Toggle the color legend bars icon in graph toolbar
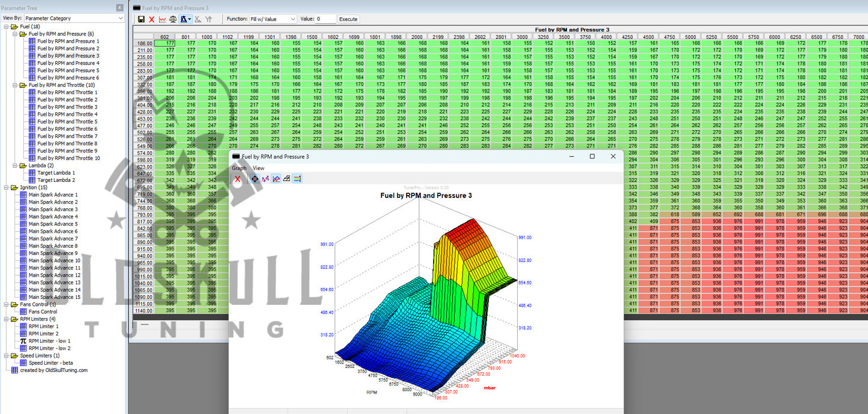Viewport: 868px width, 414px height. click(297, 179)
